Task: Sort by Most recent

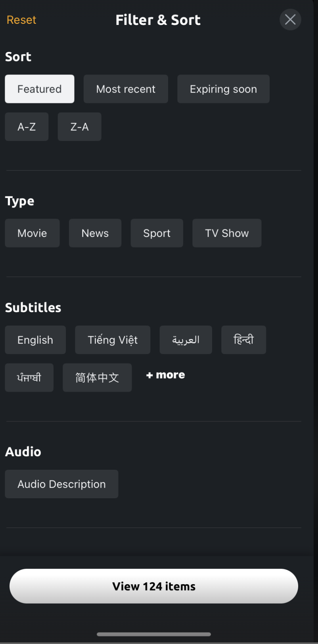Action: [x=126, y=89]
